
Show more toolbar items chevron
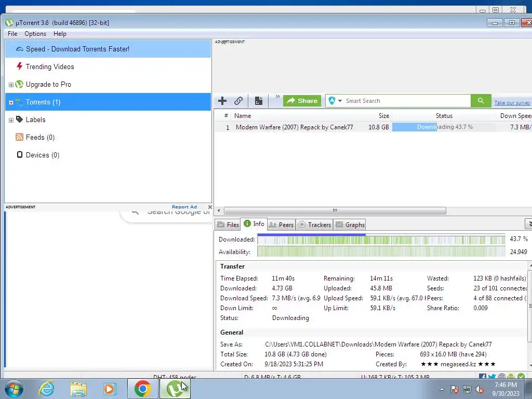point(277,97)
